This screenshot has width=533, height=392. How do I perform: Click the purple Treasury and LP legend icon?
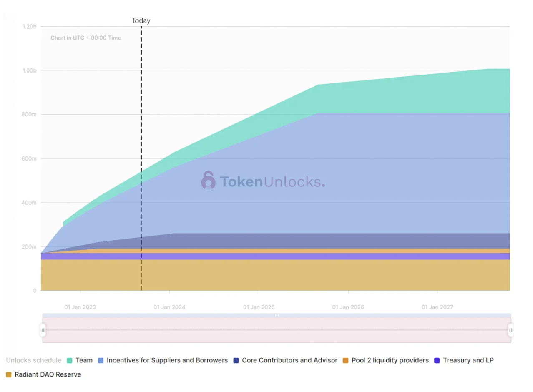point(437,360)
